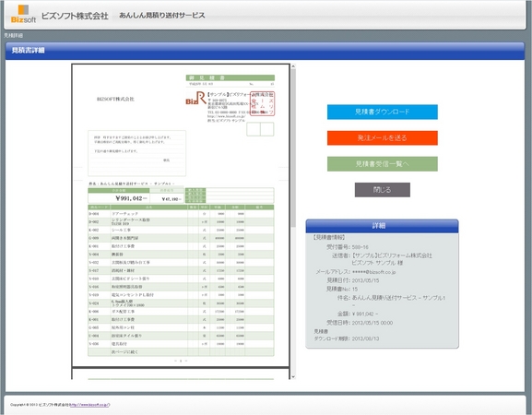The image size is (532, 415).
Task: Click the Bizsoft logo icon
Action: click(23, 14)
